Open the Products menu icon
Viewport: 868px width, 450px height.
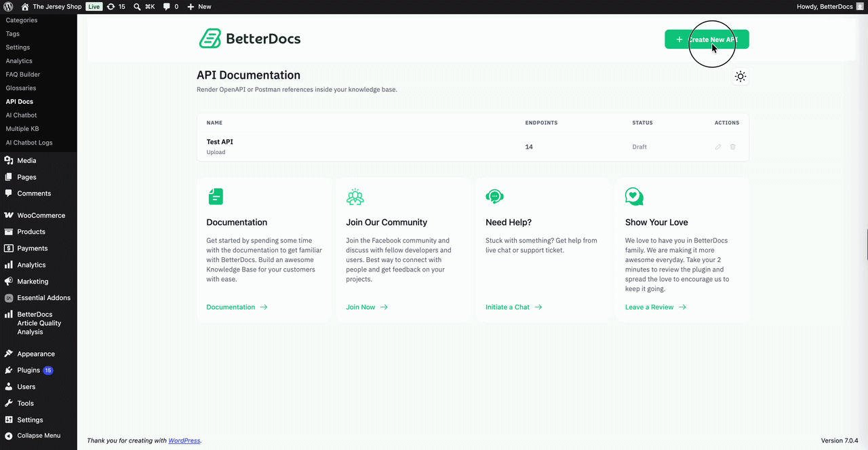[x=9, y=231]
